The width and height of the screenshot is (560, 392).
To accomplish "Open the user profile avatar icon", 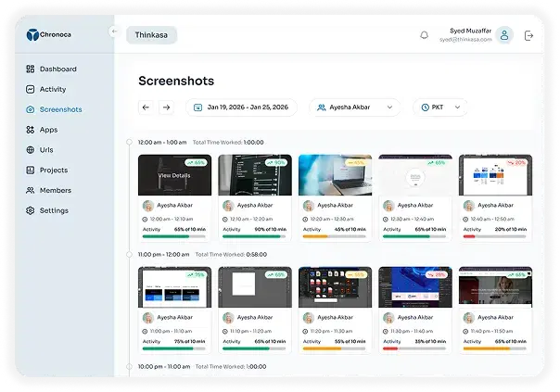I will [x=504, y=35].
